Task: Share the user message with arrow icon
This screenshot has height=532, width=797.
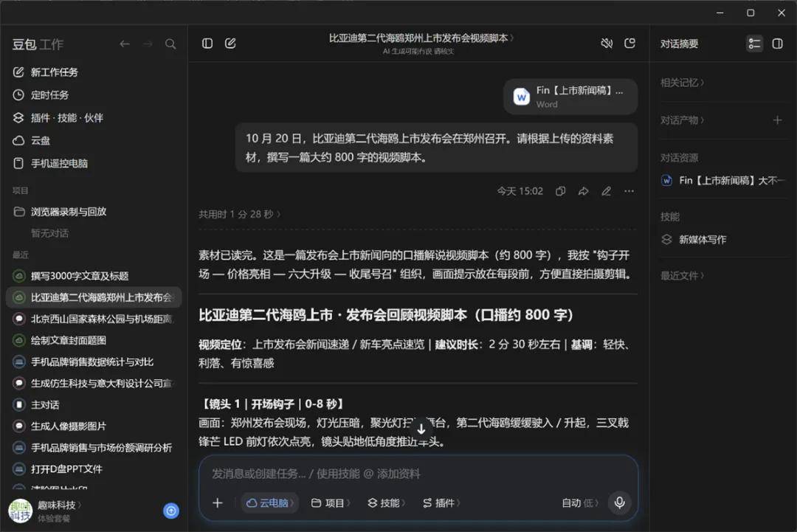Action: click(583, 192)
